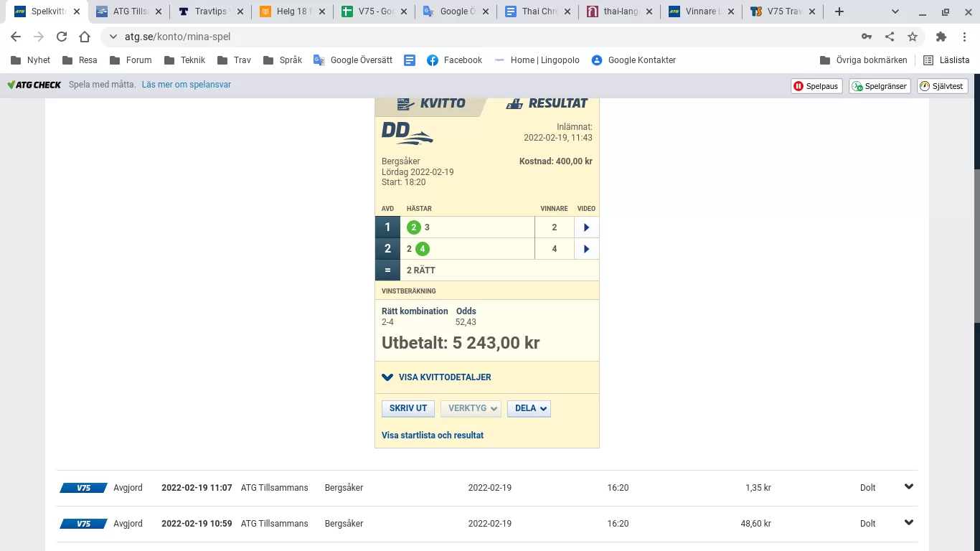The image size is (980, 551).
Task: Switch to the RESULTAT tab
Action: (547, 103)
